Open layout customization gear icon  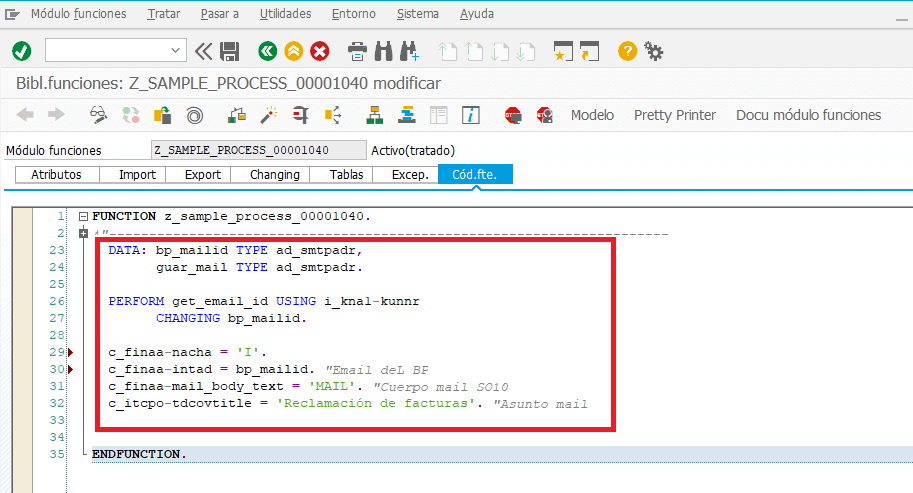point(653,51)
